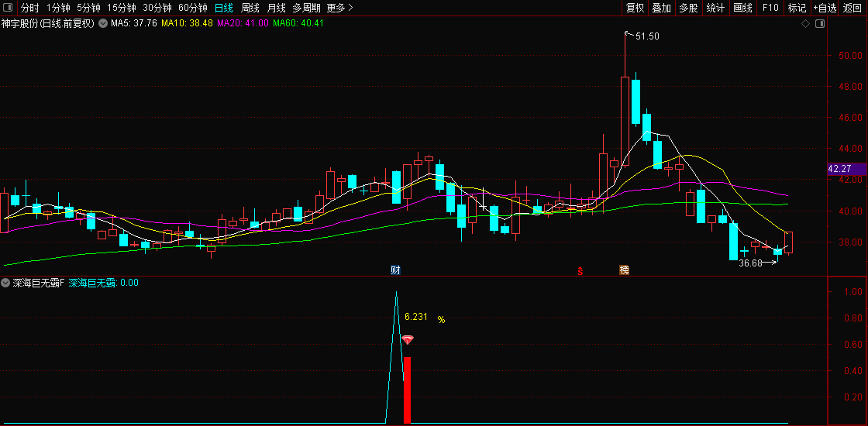Expand the 深海巨无霸F indicator dropdown arrow
This screenshot has width=868, height=426.
tap(5, 283)
